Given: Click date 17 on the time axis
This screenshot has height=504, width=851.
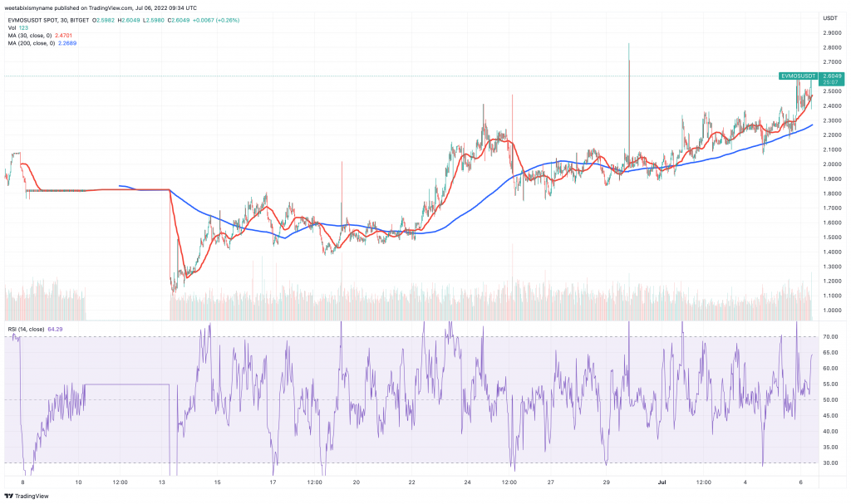Looking at the screenshot, I should [x=273, y=482].
